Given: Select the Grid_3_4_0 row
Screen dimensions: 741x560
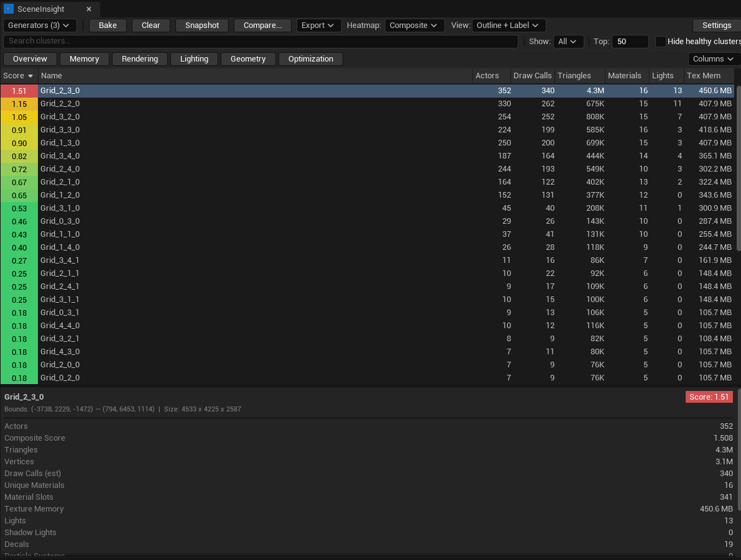Looking at the screenshot, I should click(x=367, y=156).
